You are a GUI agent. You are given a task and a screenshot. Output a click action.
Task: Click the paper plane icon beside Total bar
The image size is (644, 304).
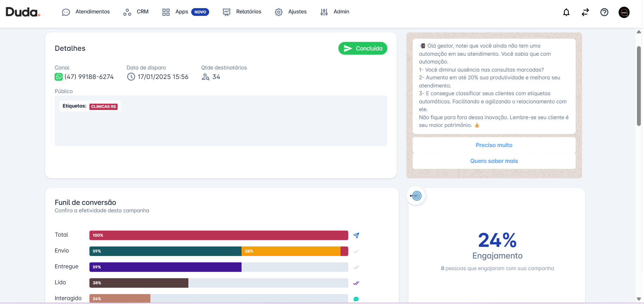[356, 235]
